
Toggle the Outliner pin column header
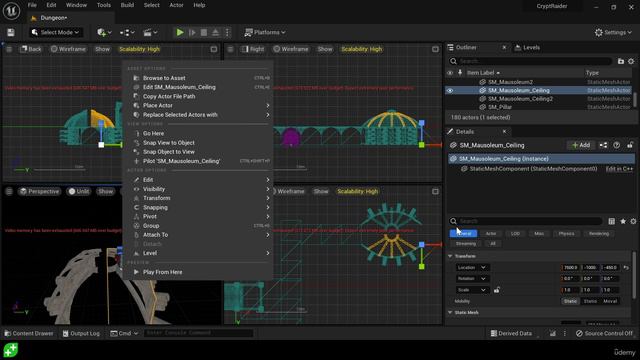tap(460, 73)
